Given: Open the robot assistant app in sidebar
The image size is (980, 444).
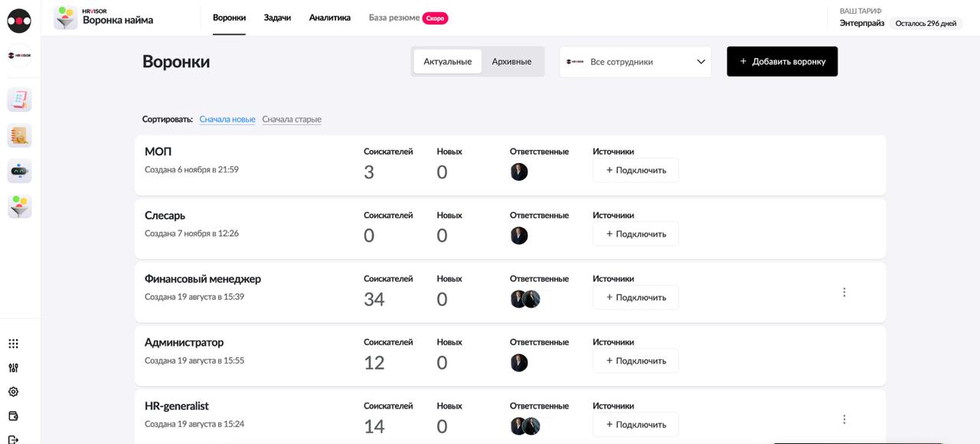Looking at the screenshot, I should [x=20, y=171].
